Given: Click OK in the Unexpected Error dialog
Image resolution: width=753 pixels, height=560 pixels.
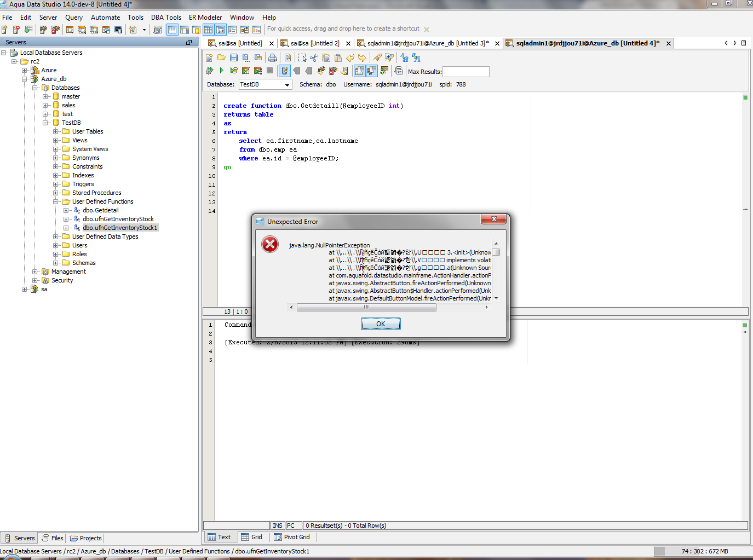Looking at the screenshot, I should (x=381, y=324).
